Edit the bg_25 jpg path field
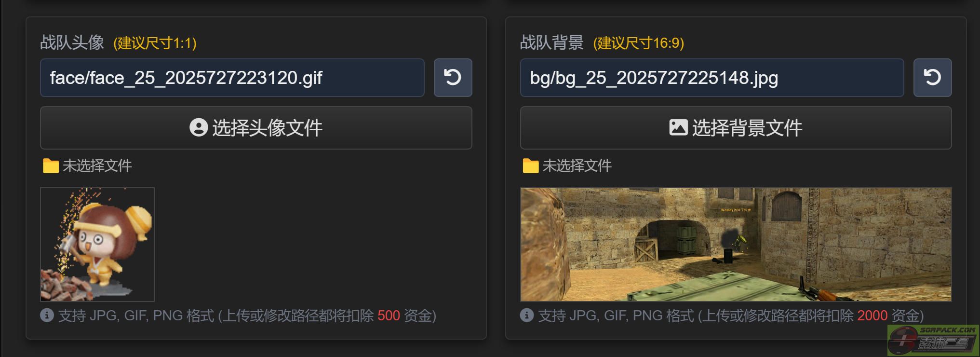The height and width of the screenshot is (357, 980). [x=712, y=78]
